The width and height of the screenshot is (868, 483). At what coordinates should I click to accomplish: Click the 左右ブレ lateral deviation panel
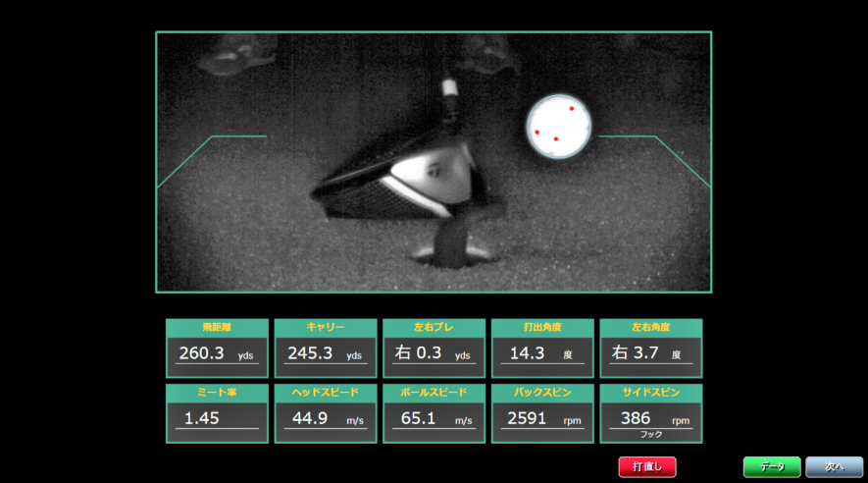click(434, 348)
